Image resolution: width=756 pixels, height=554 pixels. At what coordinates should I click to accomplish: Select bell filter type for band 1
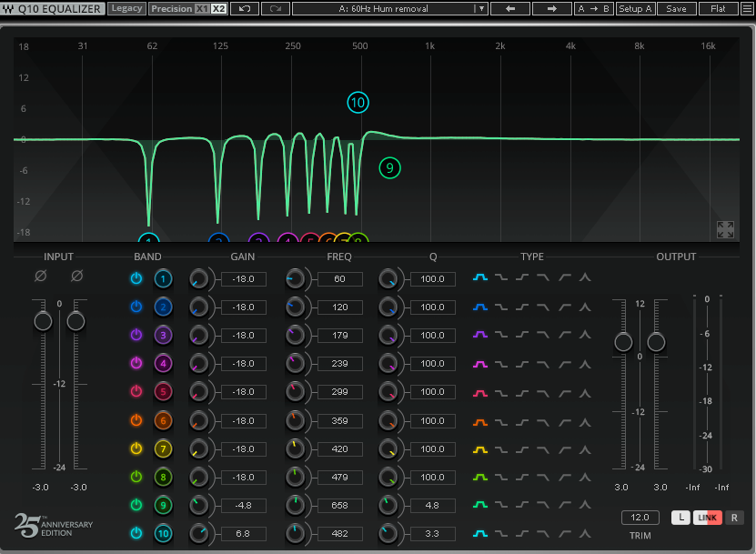pyautogui.click(x=480, y=277)
